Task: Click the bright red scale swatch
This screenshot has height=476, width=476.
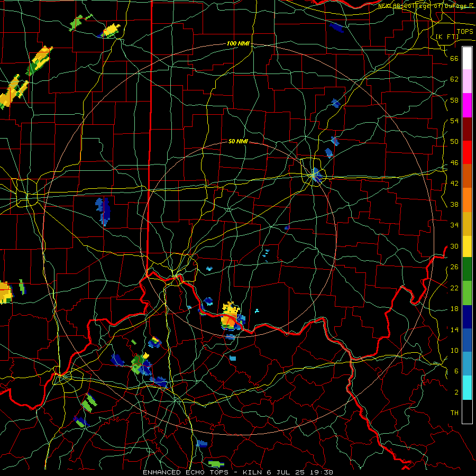Action: pyautogui.click(x=467, y=152)
